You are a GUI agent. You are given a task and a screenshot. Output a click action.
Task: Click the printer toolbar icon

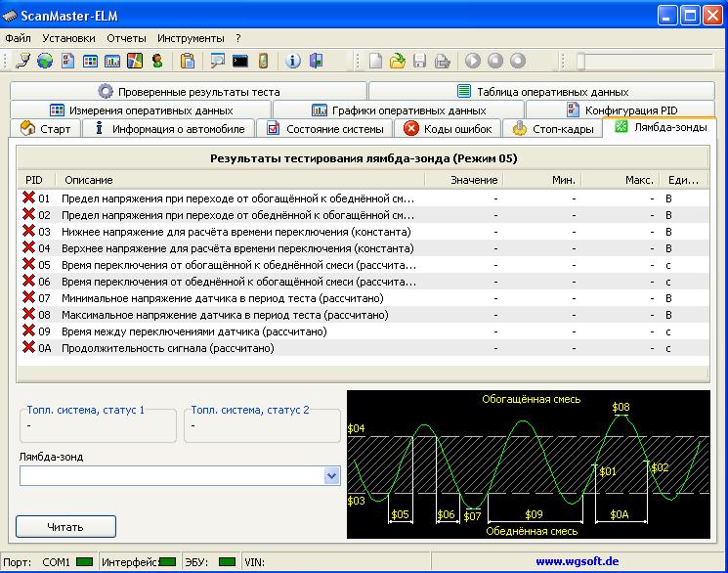pyautogui.click(x=442, y=61)
